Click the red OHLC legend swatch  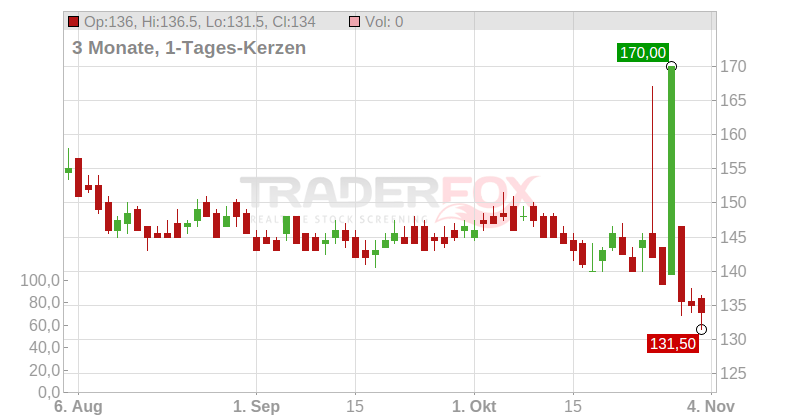tap(74, 21)
